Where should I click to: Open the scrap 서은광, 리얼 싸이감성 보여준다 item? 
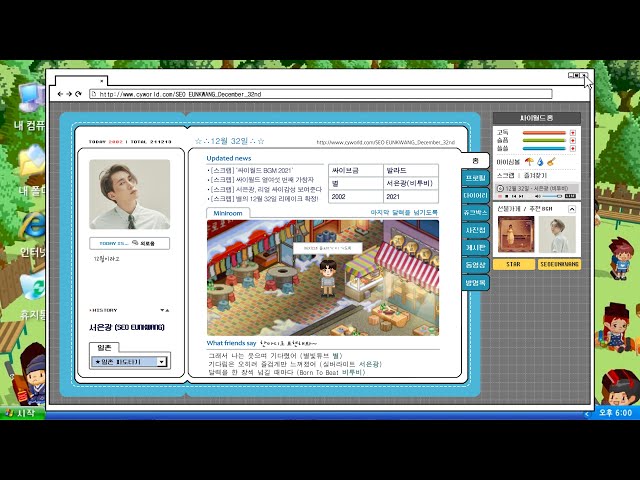point(266,189)
